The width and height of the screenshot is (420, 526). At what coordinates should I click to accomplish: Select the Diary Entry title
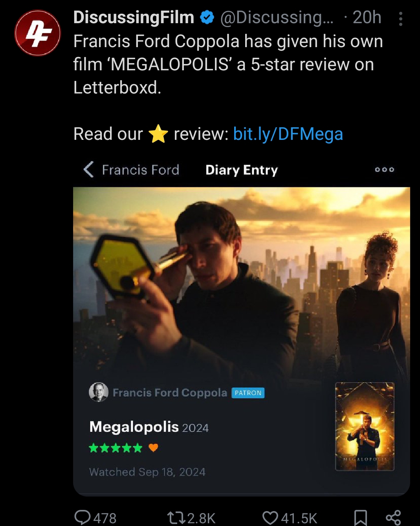[242, 170]
